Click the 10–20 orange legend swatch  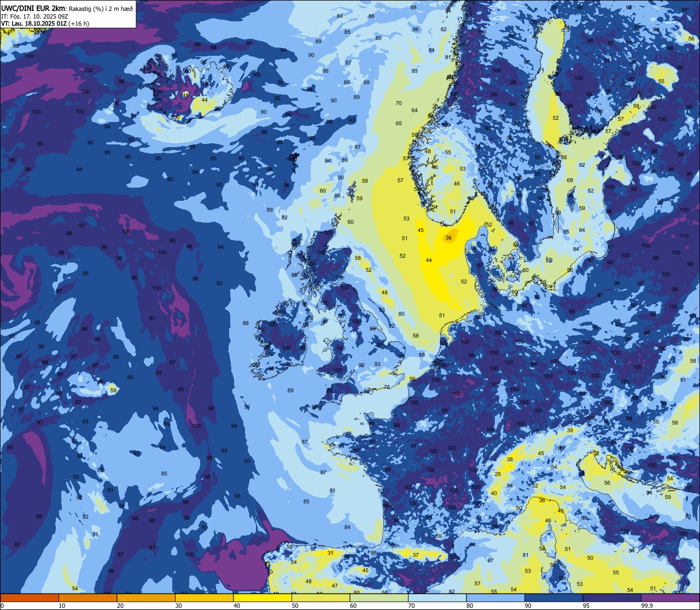tap(87, 598)
